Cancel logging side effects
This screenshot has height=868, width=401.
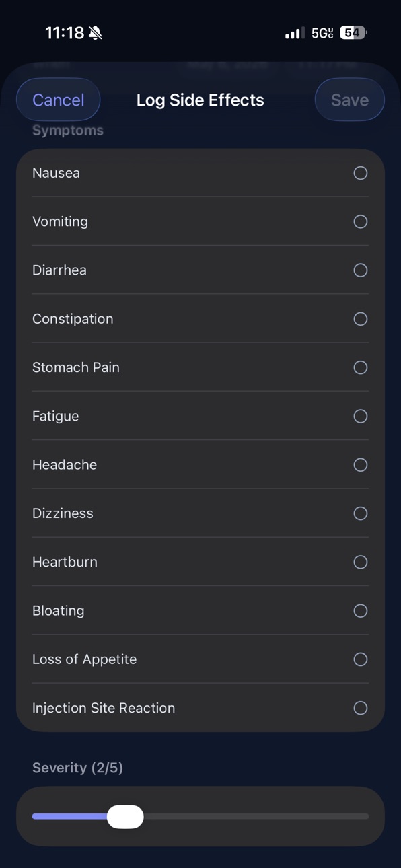pyautogui.click(x=59, y=100)
